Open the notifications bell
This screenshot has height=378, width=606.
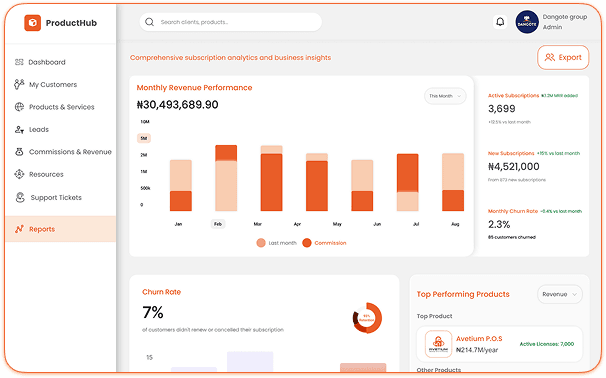pos(500,22)
